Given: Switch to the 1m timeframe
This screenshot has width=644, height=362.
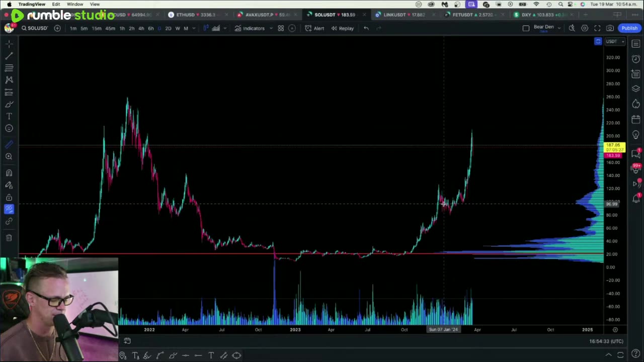Looking at the screenshot, I should point(73,28).
